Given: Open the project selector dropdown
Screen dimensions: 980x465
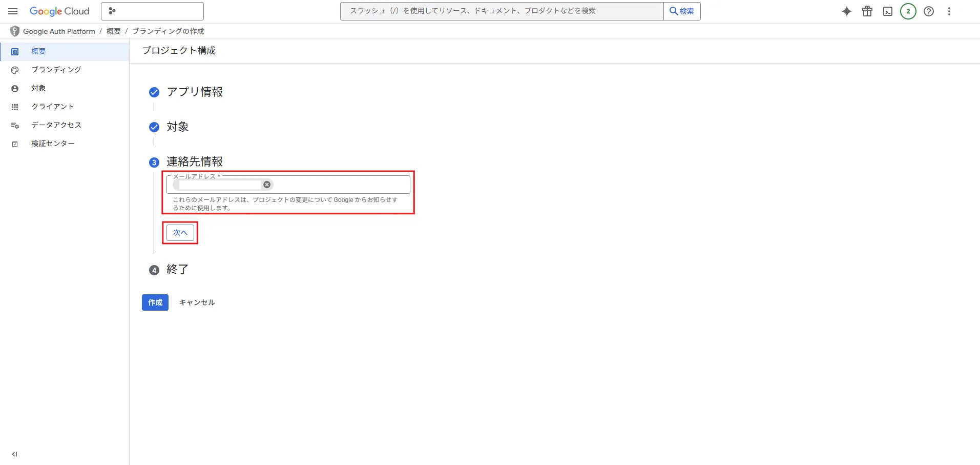Looking at the screenshot, I should (x=152, y=11).
